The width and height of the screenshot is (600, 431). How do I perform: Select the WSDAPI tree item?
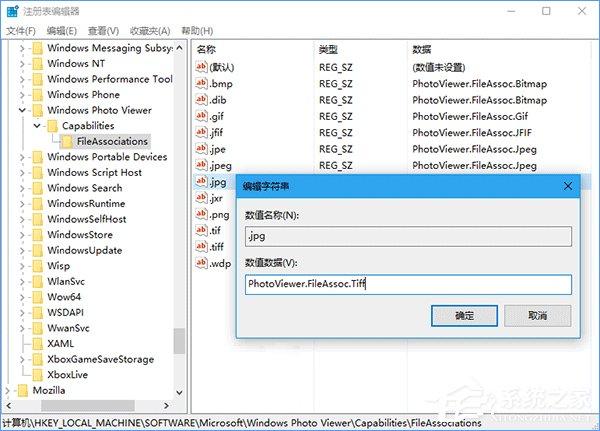click(x=65, y=313)
